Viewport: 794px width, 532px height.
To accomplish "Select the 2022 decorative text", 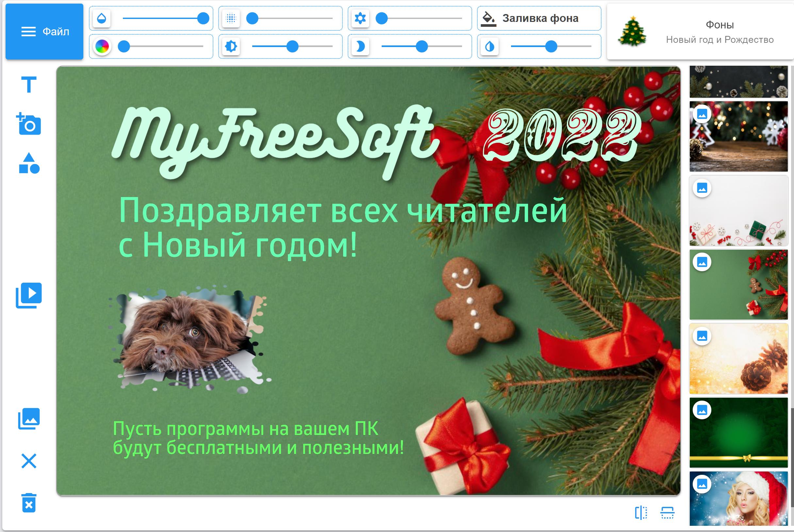I will pos(562,136).
